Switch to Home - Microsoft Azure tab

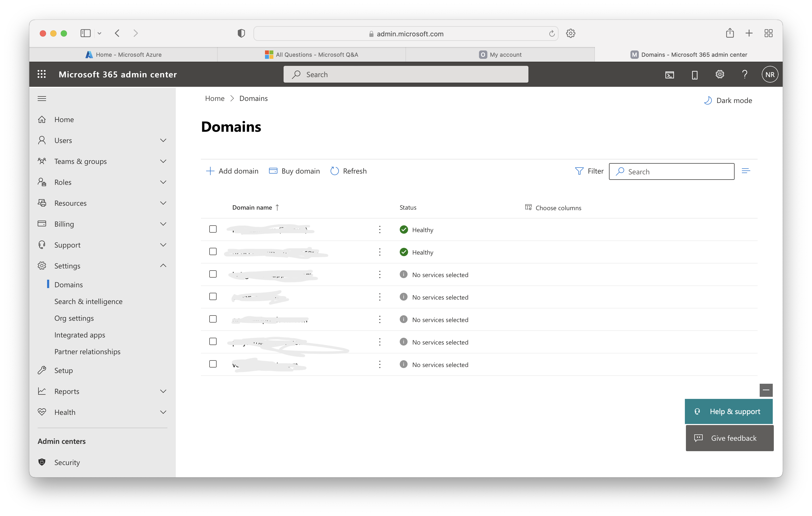[123, 55]
